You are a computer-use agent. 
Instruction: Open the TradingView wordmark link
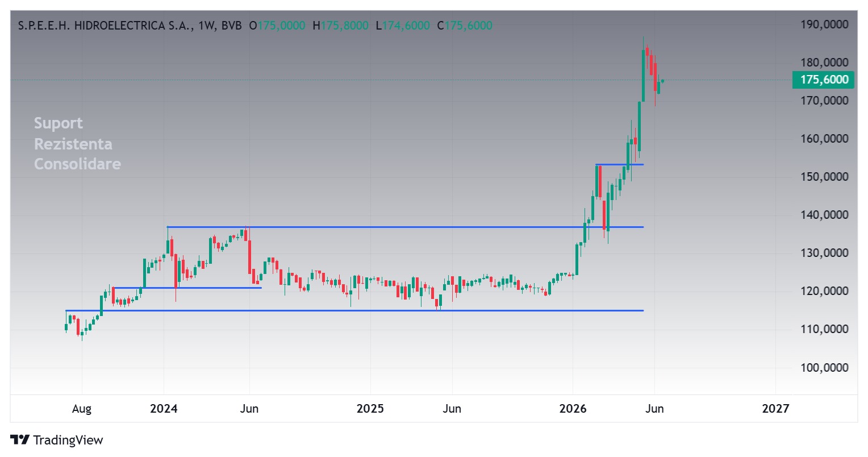(68, 440)
